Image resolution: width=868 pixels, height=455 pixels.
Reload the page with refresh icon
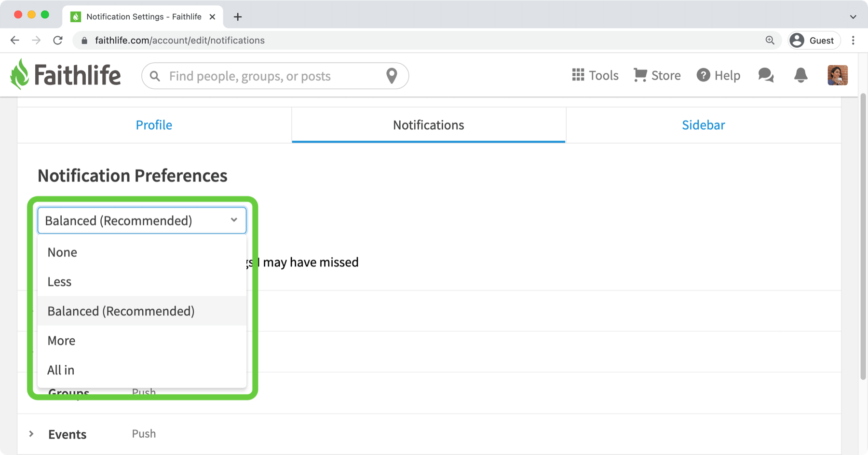point(58,41)
